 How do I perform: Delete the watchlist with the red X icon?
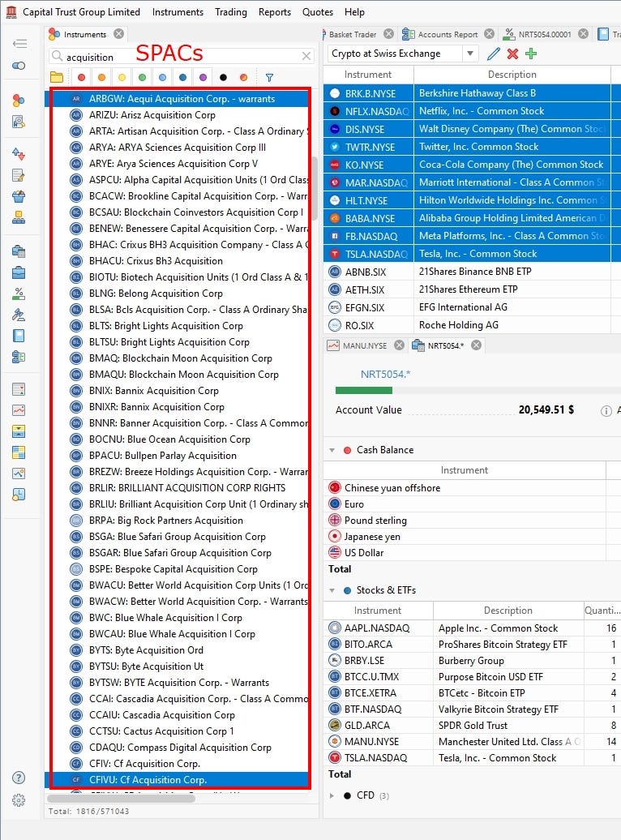coord(512,54)
